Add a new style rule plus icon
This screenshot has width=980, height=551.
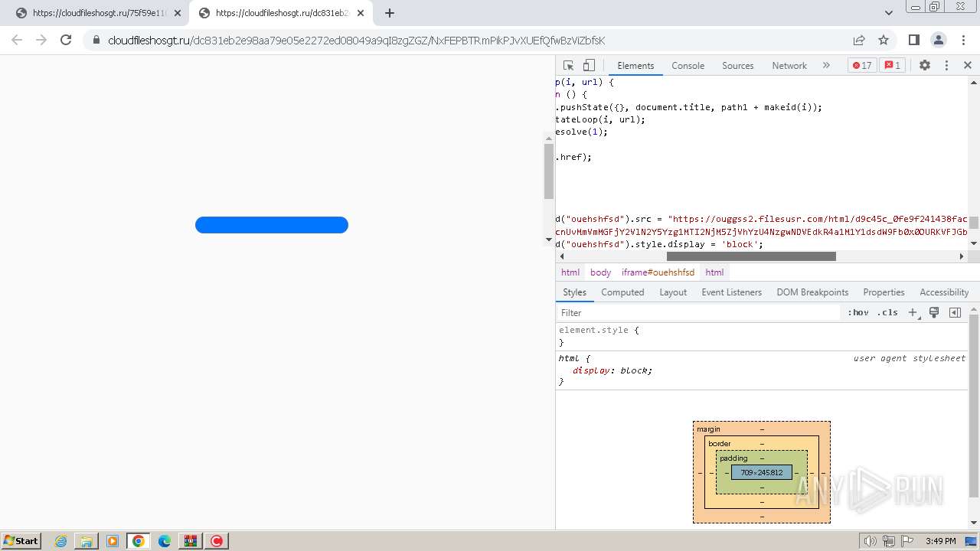[x=913, y=312]
